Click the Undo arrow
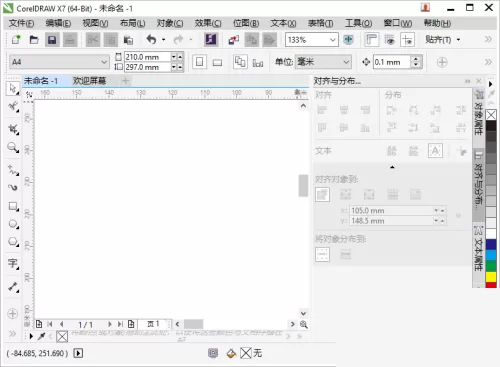The height and width of the screenshot is (367, 500). pos(151,39)
